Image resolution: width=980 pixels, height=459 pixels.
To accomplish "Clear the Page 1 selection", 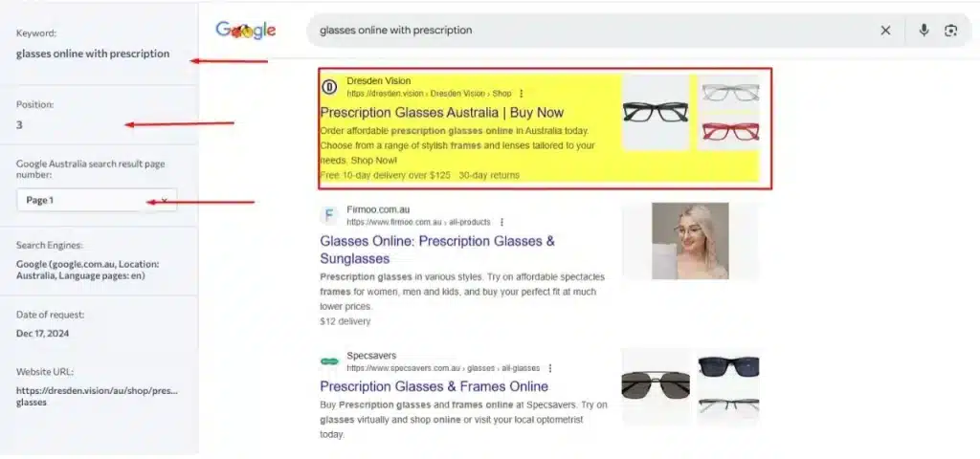I will pos(165,201).
